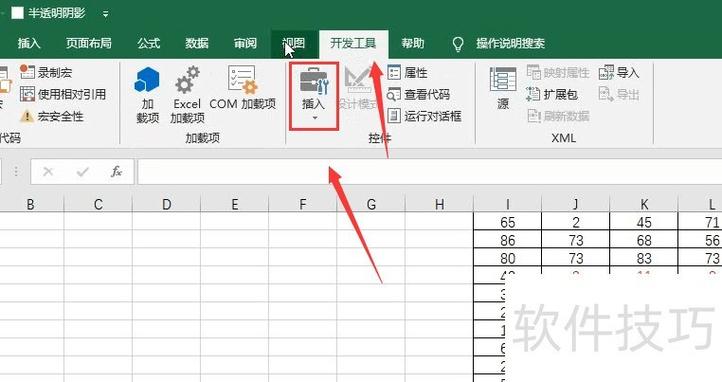722x382 pixels.
Task: Click cell containing 86
Action: coord(507,240)
